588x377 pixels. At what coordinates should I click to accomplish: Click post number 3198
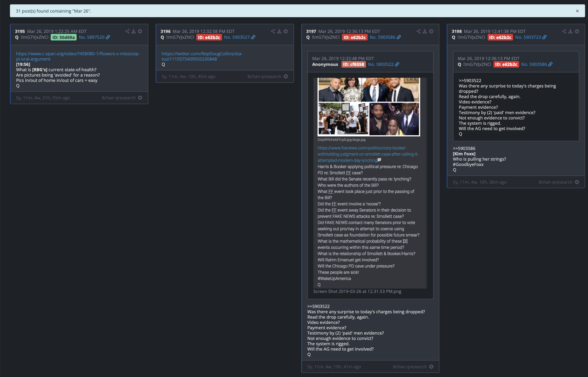pyautogui.click(x=456, y=31)
